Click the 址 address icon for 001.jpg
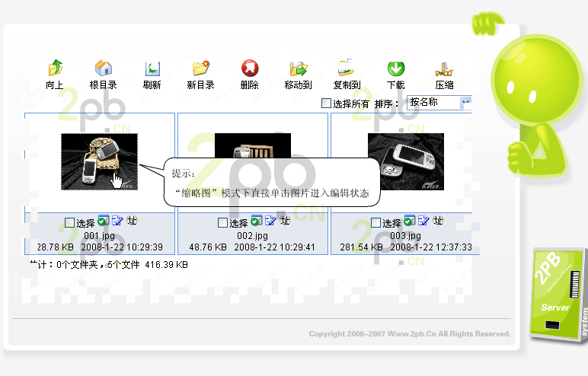The width and height of the screenshot is (588, 376). (x=132, y=221)
